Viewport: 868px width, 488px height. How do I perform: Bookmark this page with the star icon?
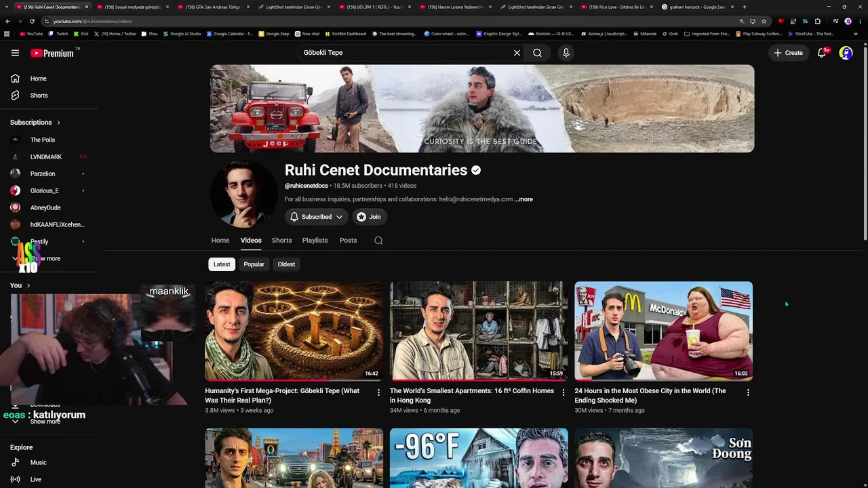click(764, 21)
